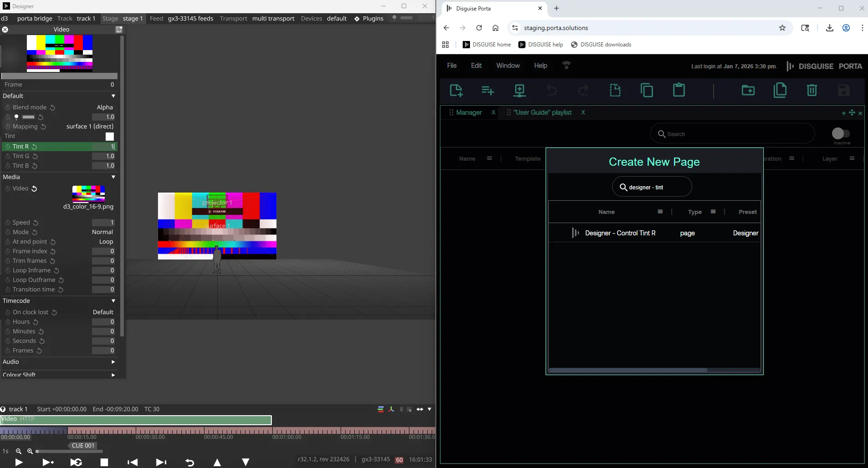Click the white Tint color swatch
The width and height of the screenshot is (868, 468).
(110, 137)
